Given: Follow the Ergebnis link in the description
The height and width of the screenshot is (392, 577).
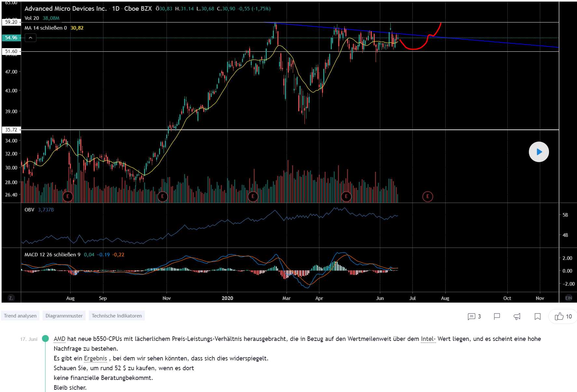Looking at the screenshot, I should (x=95, y=358).
